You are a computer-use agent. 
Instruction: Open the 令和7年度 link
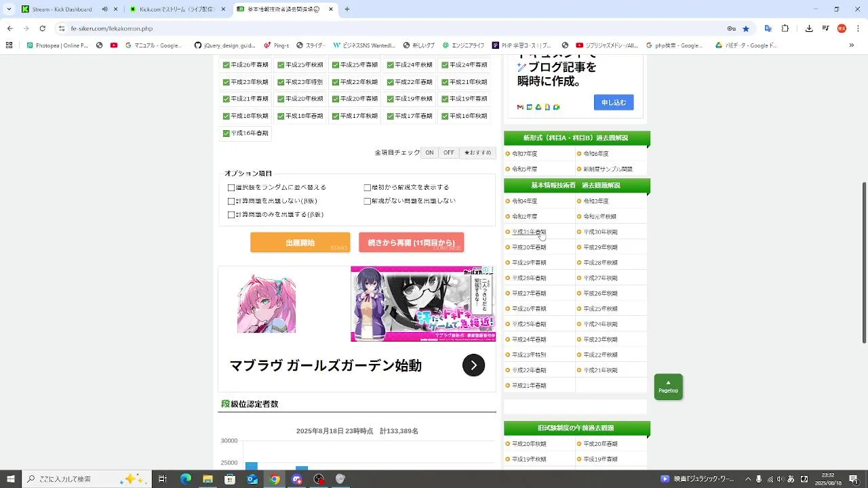(x=524, y=154)
